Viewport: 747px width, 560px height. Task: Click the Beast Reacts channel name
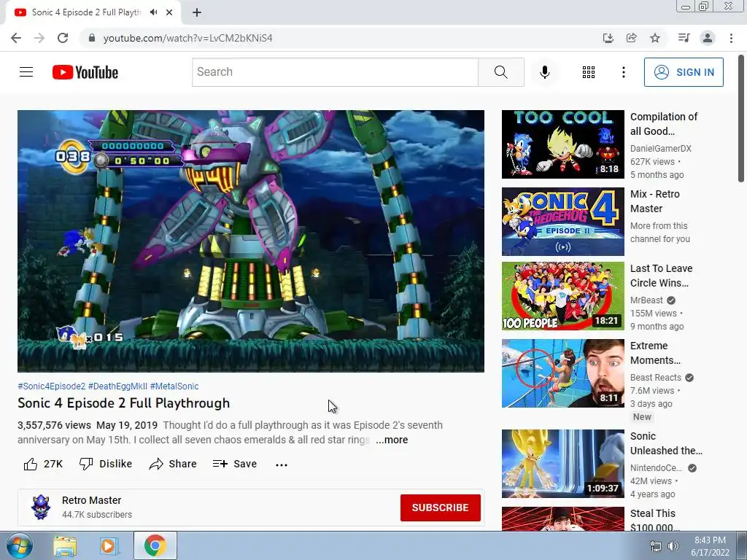pyautogui.click(x=656, y=377)
